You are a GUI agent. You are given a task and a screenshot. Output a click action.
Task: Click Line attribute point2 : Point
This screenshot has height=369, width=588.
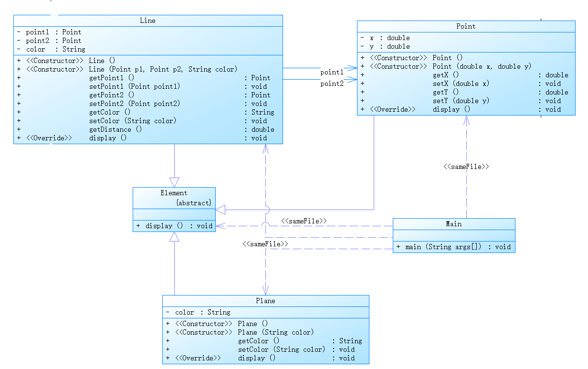tap(49, 41)
